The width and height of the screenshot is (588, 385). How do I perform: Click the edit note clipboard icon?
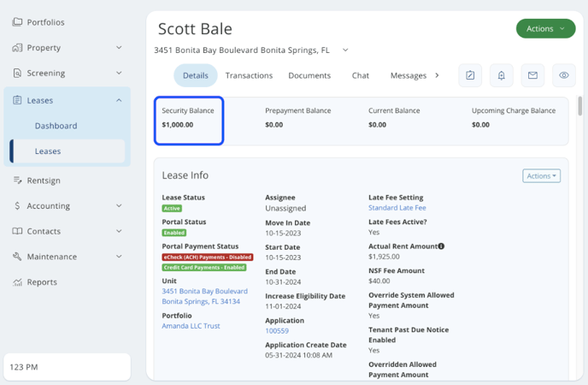click(x=470, y=75)
